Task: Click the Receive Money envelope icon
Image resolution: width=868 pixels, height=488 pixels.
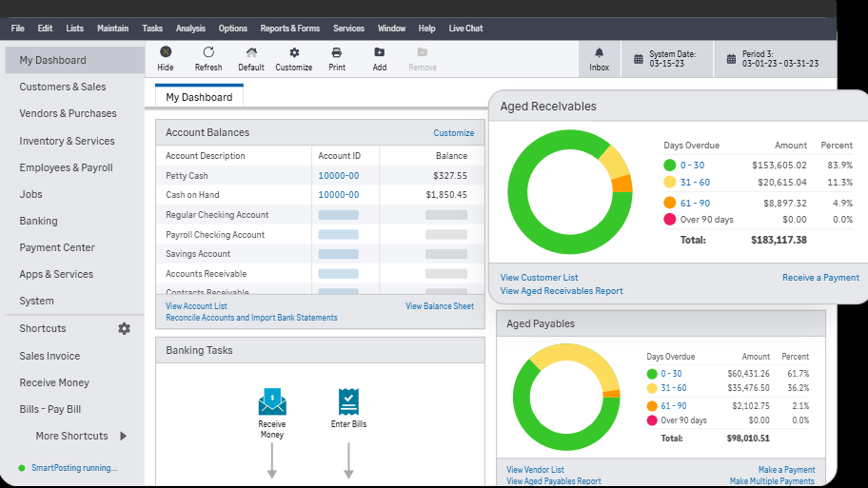Action: (272, 401)
